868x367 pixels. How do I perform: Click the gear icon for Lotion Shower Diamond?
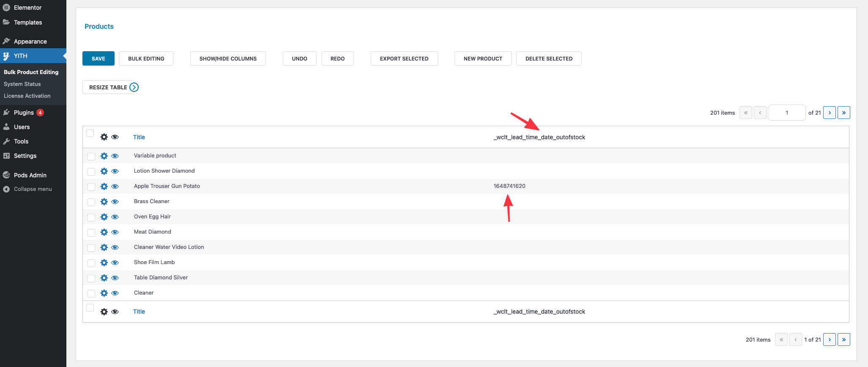point(104,171)
